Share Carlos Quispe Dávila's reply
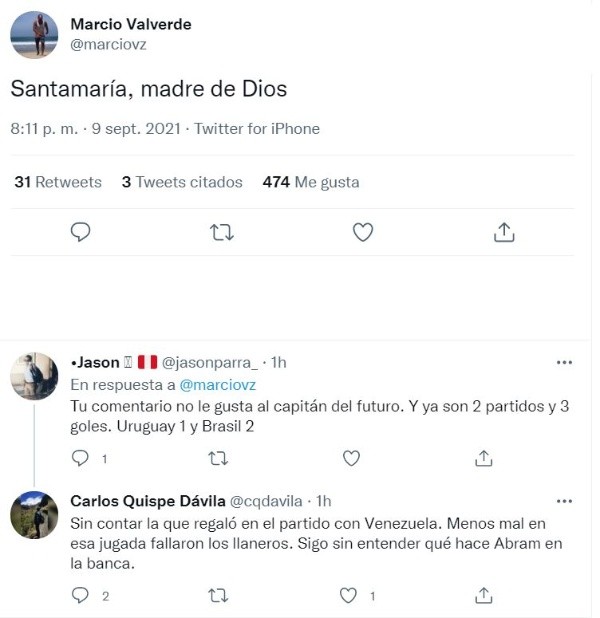 484,595
